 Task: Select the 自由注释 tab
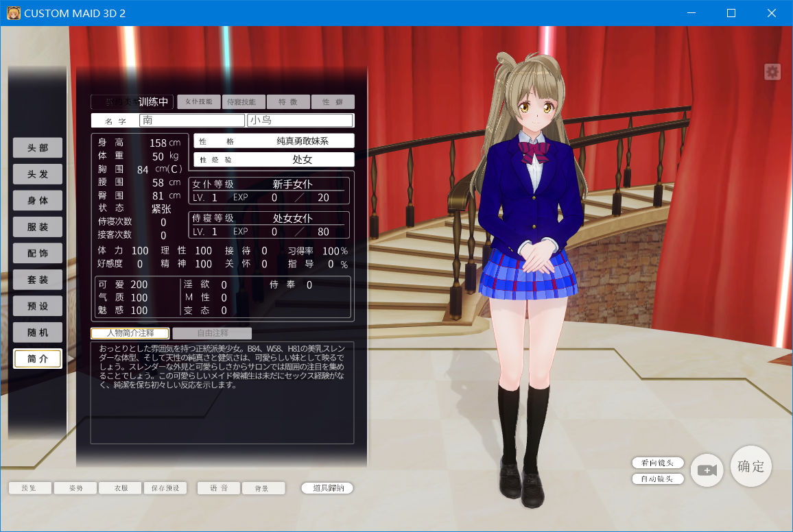click(x=213, y=333)
